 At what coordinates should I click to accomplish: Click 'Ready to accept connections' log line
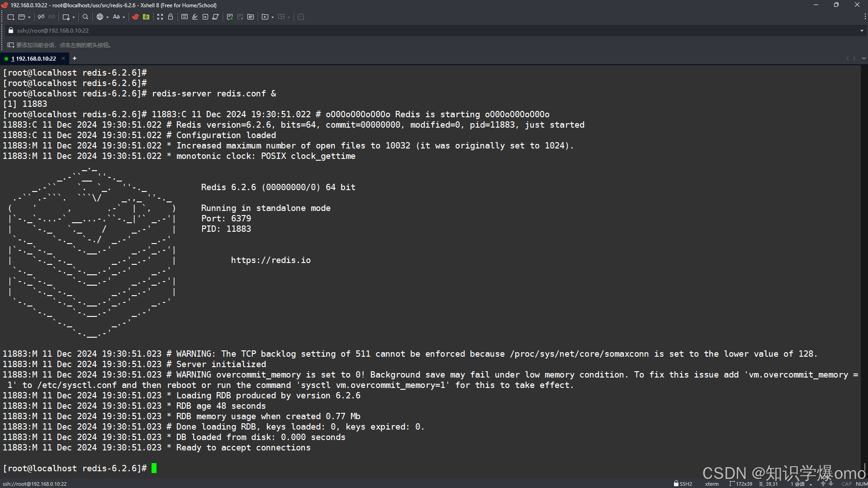(x=243, y=448)
